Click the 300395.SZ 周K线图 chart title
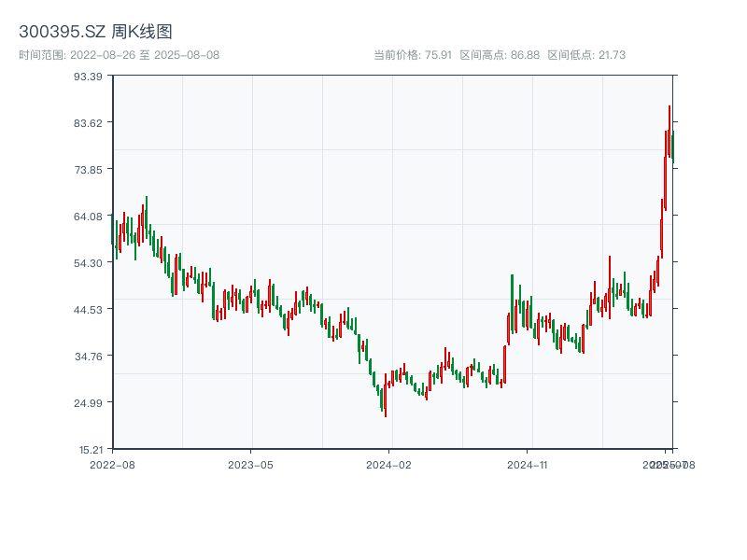The height and width of the screenshot is (560, 747). click(x=95, y=33)
